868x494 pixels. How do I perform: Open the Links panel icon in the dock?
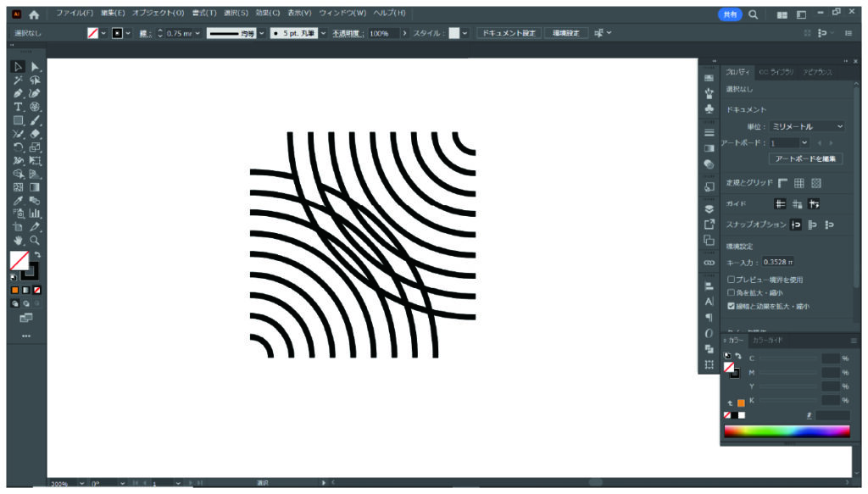(x=709, y=262)
